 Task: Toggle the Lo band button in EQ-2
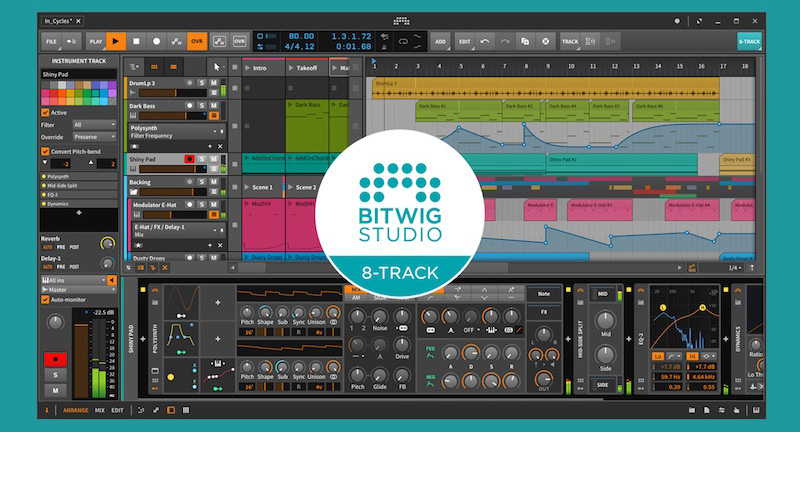point(658,356)
